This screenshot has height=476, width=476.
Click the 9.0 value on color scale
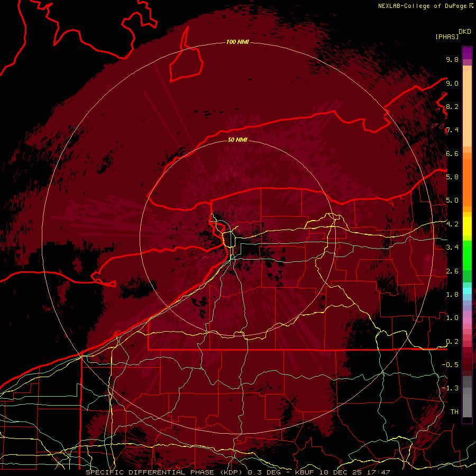tap(452, 83)
